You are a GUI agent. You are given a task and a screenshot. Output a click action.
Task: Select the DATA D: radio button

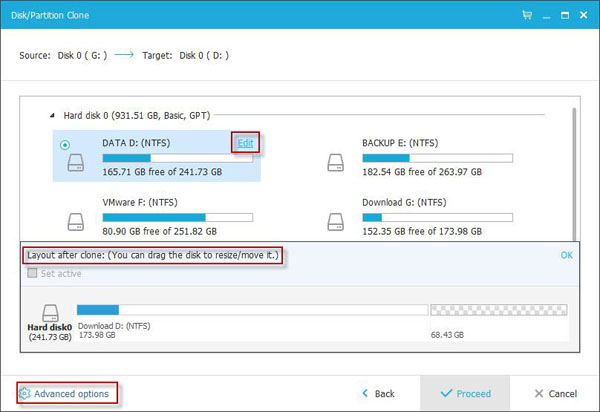coord(65,145)
